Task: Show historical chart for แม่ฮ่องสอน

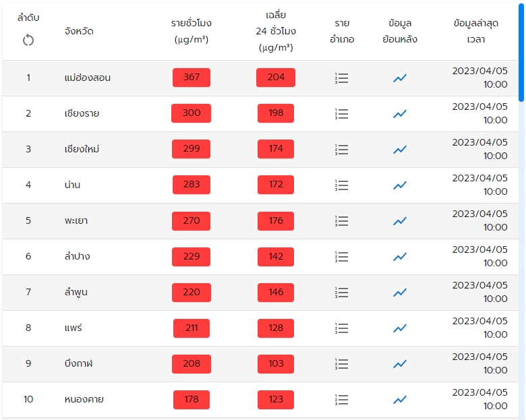Action: point(400,78)
